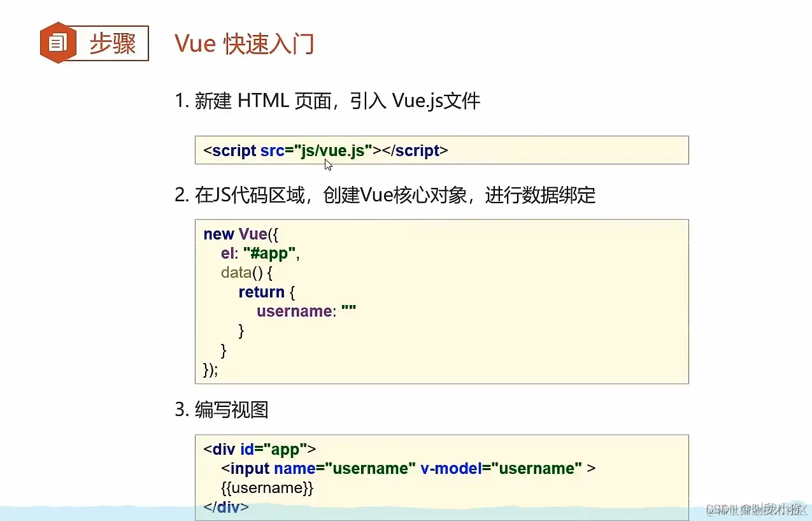Click the 'new Vue({' code line

pyautogui.click(x=239, y=234)
